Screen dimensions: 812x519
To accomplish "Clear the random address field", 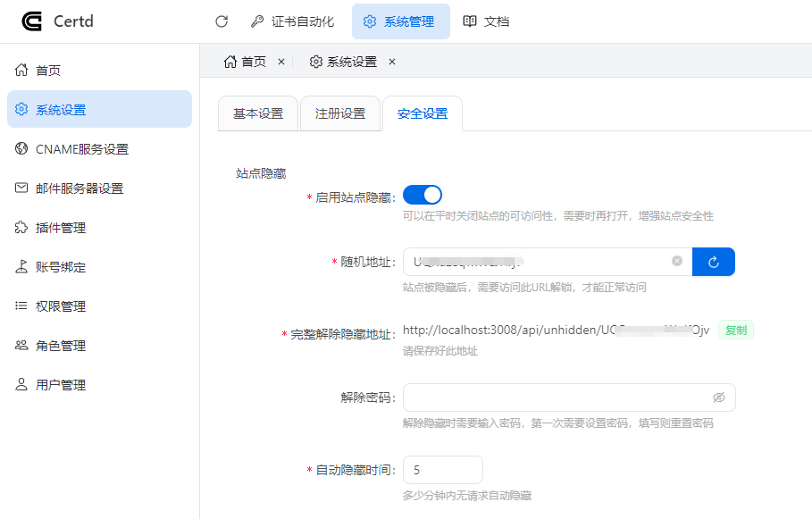I will pos(677,262).
